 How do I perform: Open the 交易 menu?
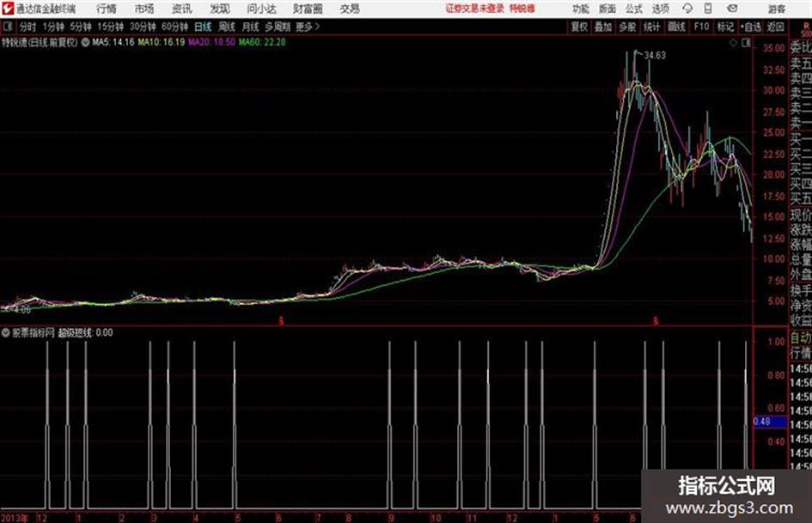coord(350,9)
